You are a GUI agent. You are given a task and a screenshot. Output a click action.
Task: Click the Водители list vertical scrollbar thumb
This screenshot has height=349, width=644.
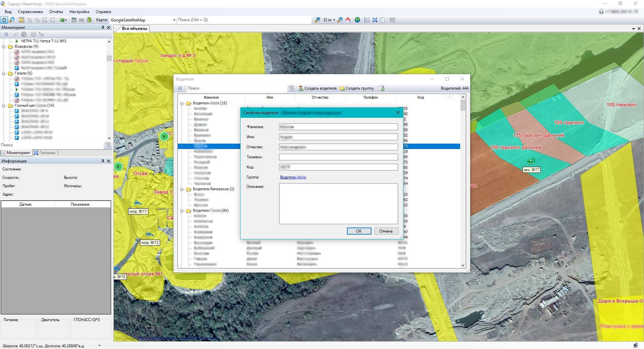click(463, 105)
